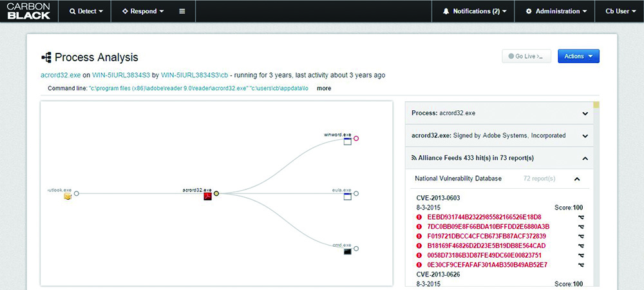This screenshot has height=290, width=644.
Task: Click branch icon right of 0058D731 hash
Action: 581,255
